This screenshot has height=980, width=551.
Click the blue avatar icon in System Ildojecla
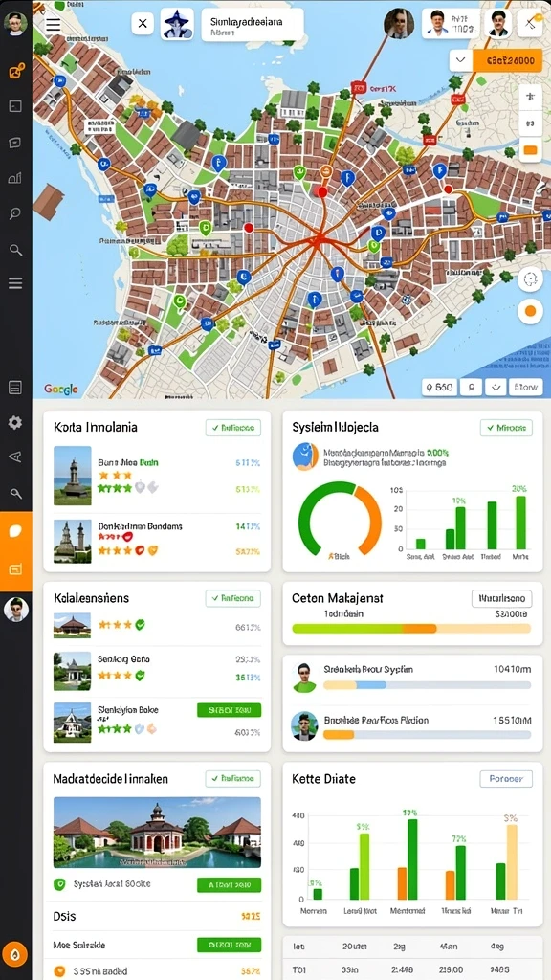click(305, 457)
